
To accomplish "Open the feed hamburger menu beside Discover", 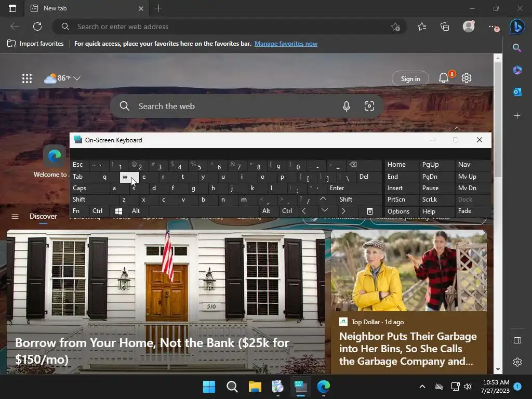I will tap(15, 216).
